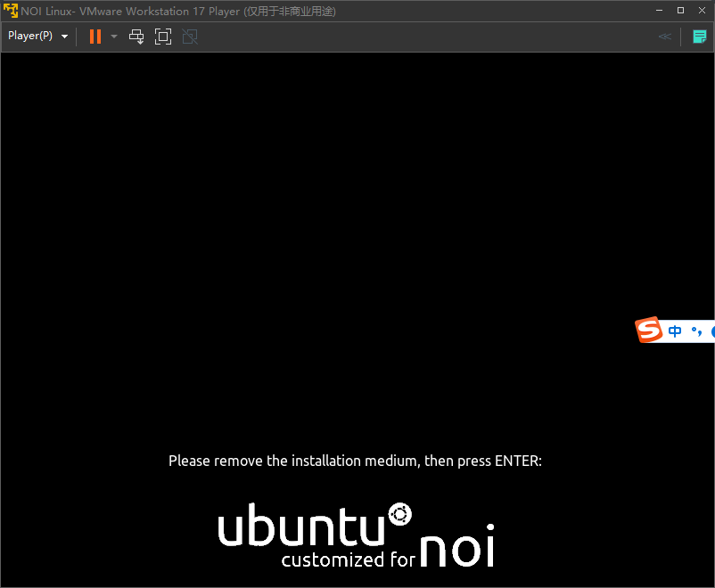
Task: Open the Player(P) menu
Action: (x=37, y=37)
